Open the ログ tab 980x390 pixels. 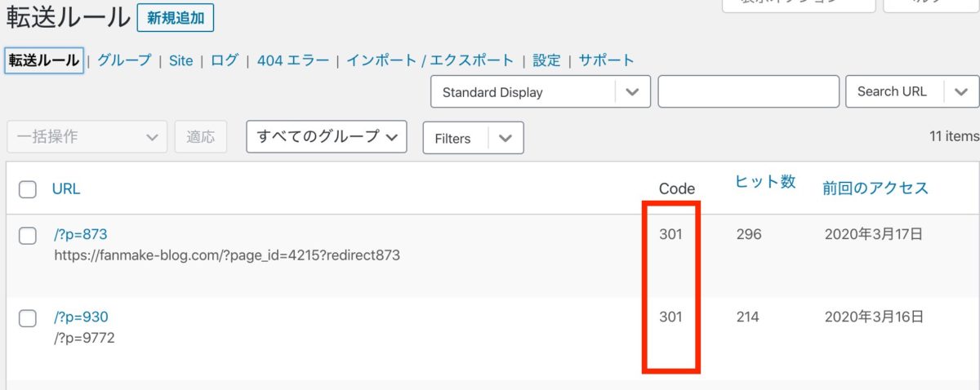pyautogui.click(x=225, y=60)
